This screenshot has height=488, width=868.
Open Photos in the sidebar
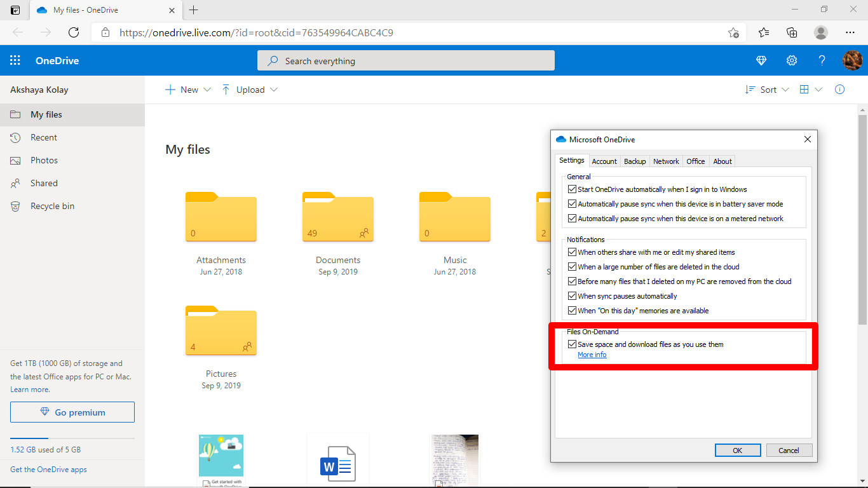coord(72,160)
